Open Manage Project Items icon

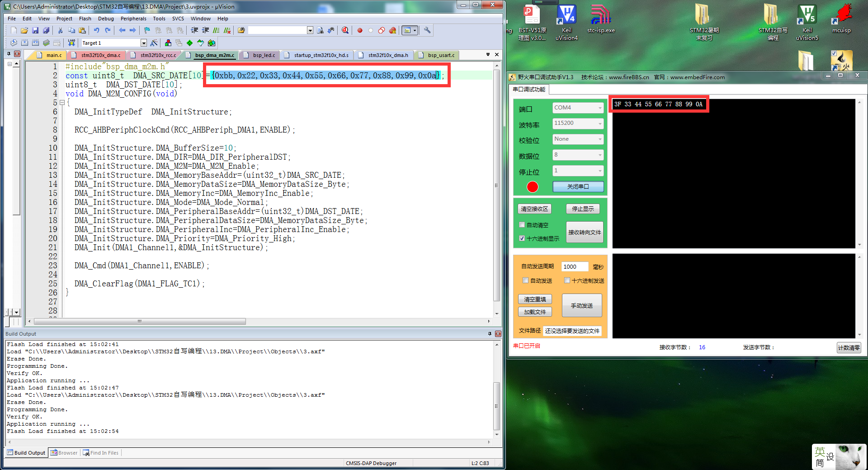[168, 43]
